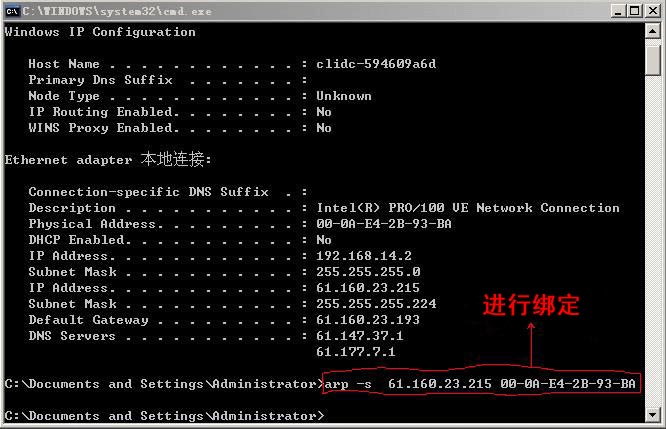Click the subnet mask 255.255.255.224
Image resolution: width=666 pixels, height=429 pixels.
click(376, 304)
